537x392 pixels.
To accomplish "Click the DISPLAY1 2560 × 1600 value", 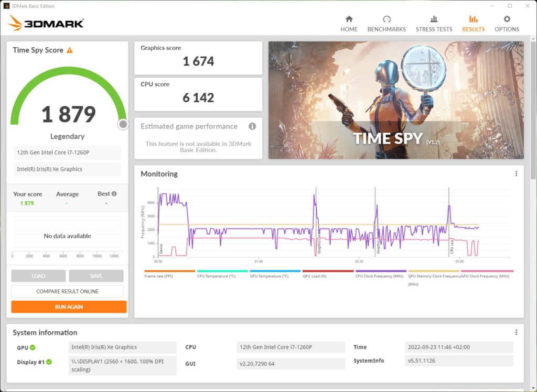I will pyautogui.click(x=123, y=365).
